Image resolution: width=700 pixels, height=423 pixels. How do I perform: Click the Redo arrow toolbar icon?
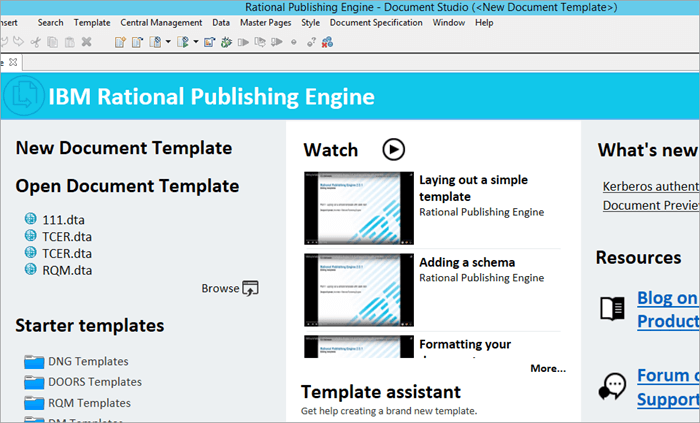(x=18, y=42)
